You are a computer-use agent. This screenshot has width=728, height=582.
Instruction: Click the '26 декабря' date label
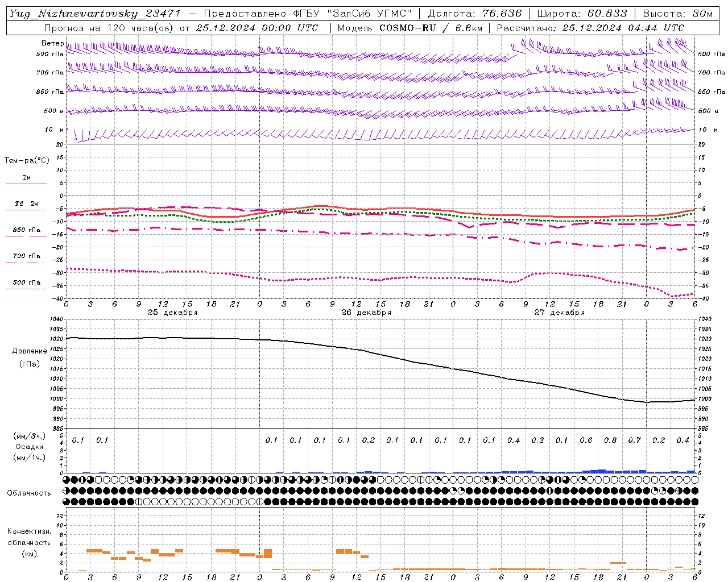click(x=366, y=313)
